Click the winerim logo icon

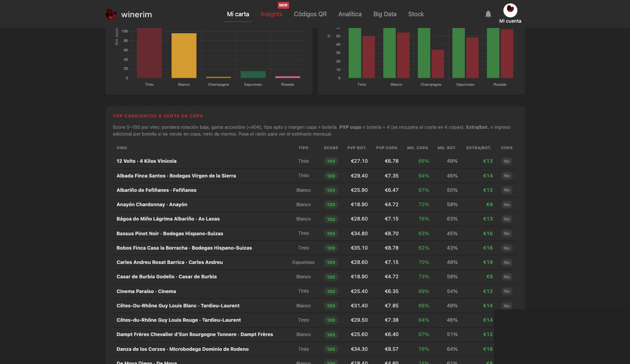coord(111,14)
